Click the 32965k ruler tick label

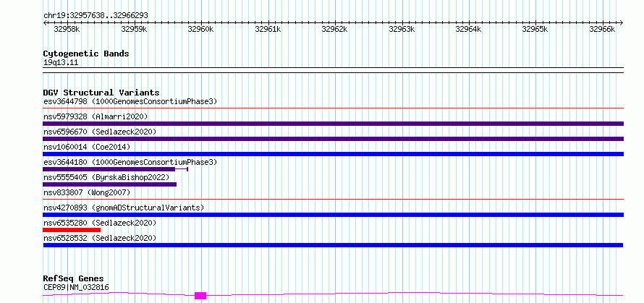click(x=535, y=29)
